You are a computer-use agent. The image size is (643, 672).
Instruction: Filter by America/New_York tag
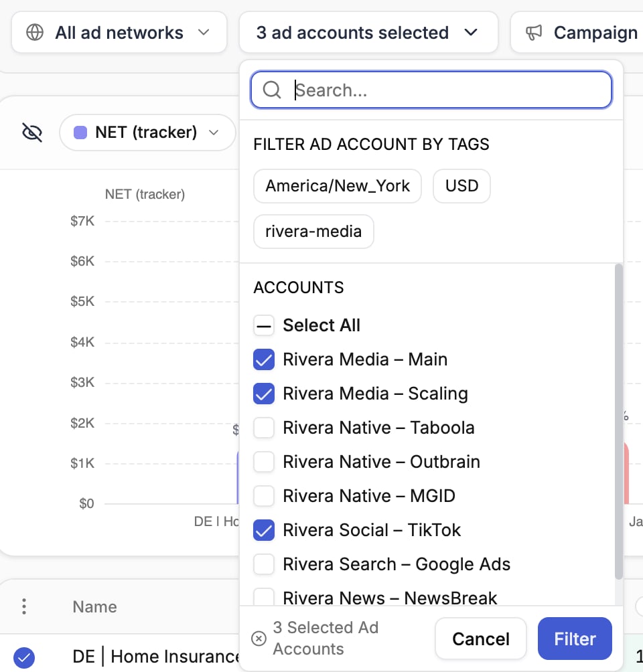click(x=338, y=186)
